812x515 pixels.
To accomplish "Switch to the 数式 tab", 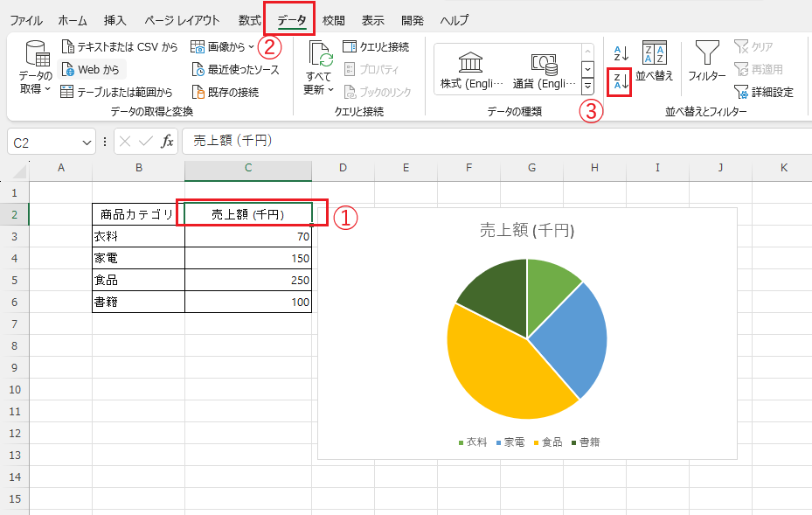I will pos(250,20).
